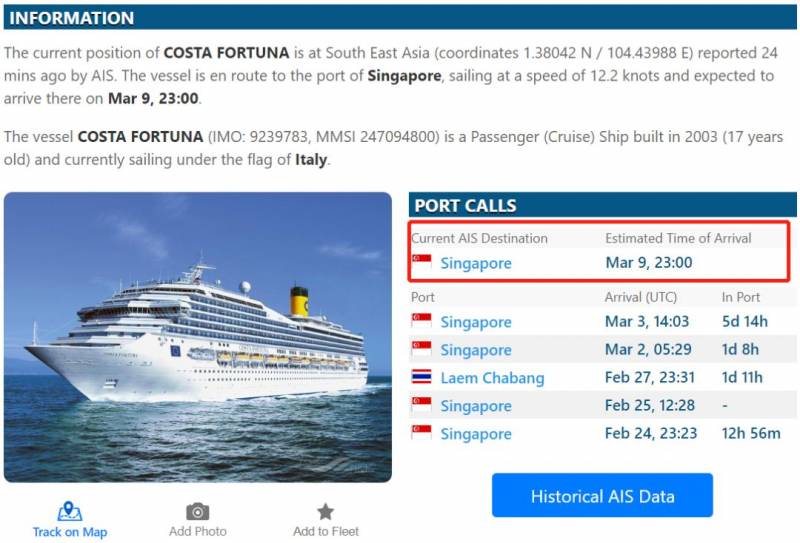Open the Historical AIS Data button
800x543 pixels.
point(602,496)
